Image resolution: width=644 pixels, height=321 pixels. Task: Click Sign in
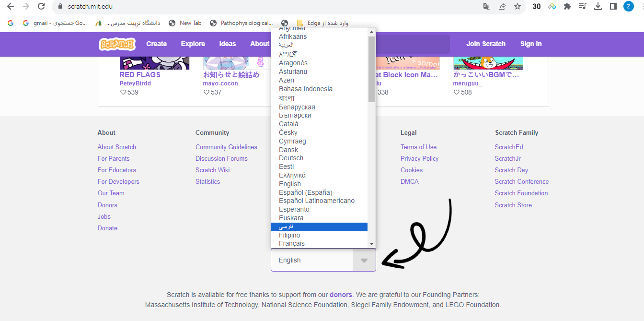531,44
